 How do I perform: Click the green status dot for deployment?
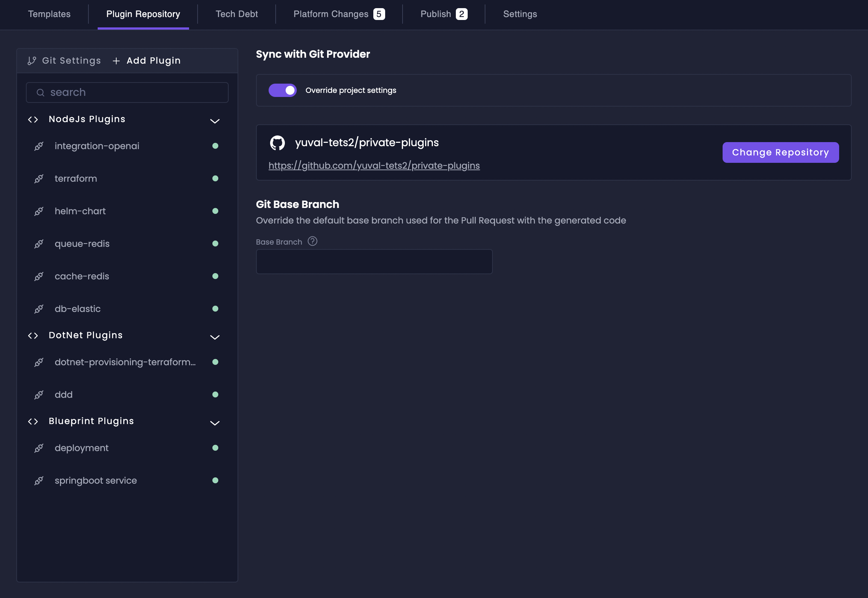click(x=215, y=448)
